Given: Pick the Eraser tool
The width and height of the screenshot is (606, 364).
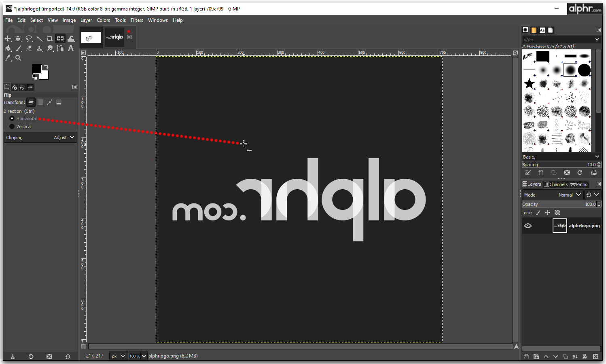Looking at the screenshot, I should [29, 48].
